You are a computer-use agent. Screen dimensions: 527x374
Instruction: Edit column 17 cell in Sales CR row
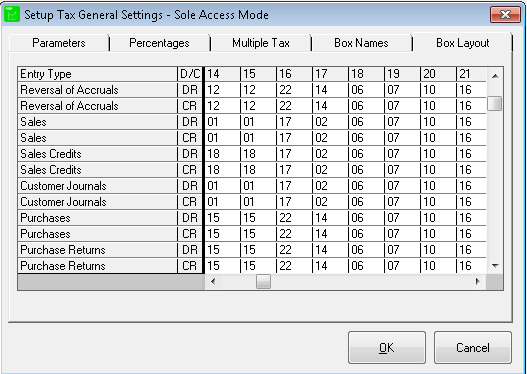pos(330,138)
